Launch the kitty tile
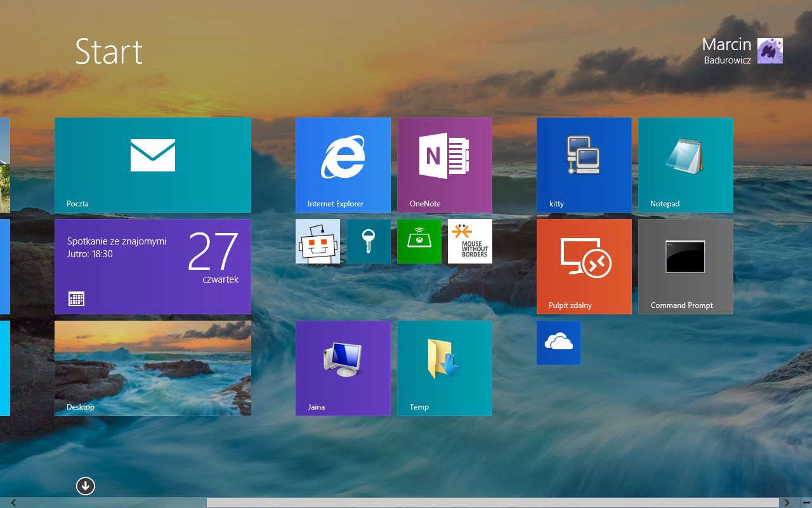812x508 pixels. click(584, 165)
